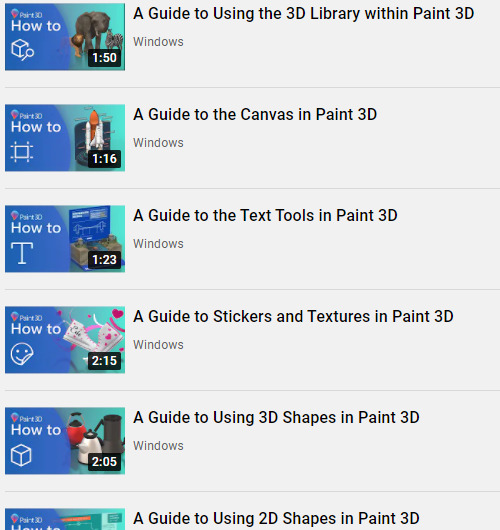This screenshot has width=500, height=530.
Task: Click Windows channel under 3D Shapes video
Action: 158,446
